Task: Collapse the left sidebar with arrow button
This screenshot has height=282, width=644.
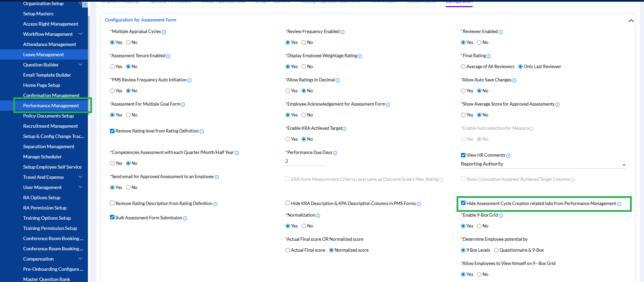Action: pos(85,4)
